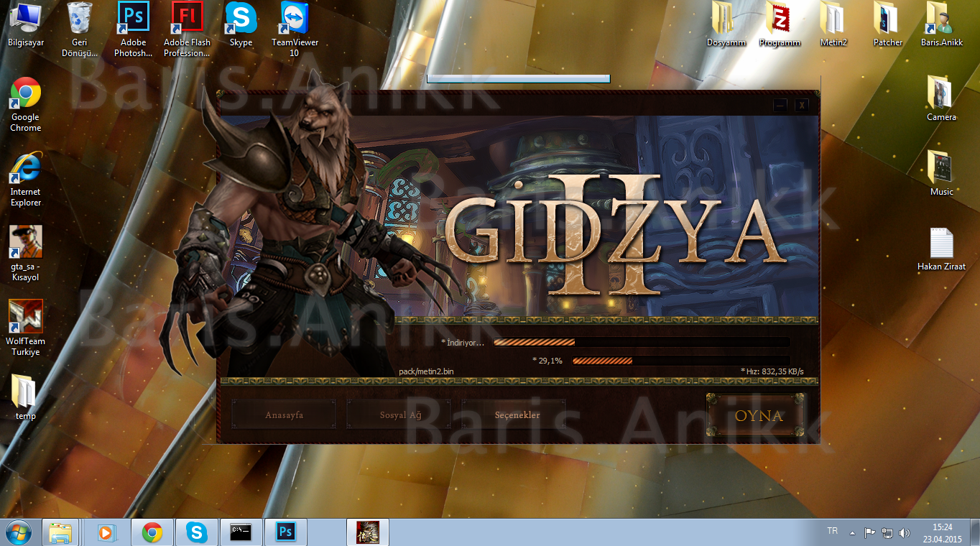
Task: Open the Action Center flag icon
Action: coord(869,533)
